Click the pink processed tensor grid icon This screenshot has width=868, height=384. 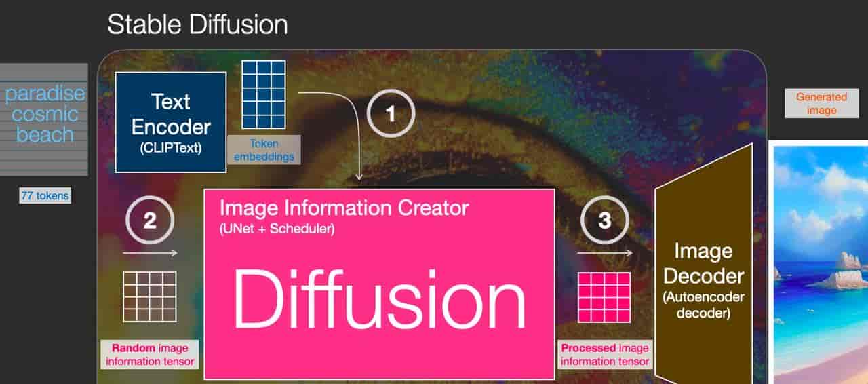604,296
